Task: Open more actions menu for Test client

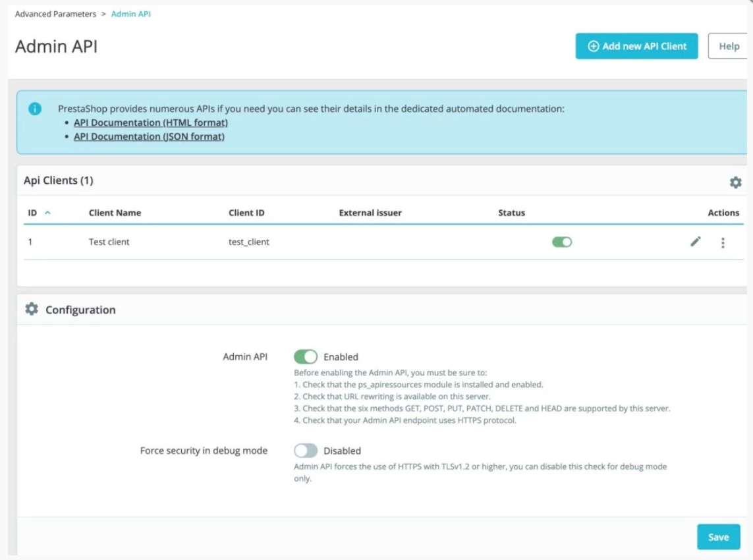Action: pyautogui.click(x=723, y=242)
